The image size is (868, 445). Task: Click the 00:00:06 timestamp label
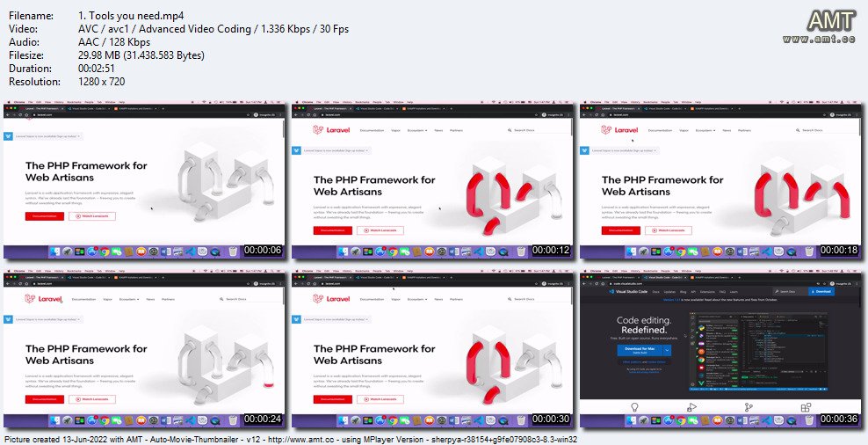tap(264, 251)
